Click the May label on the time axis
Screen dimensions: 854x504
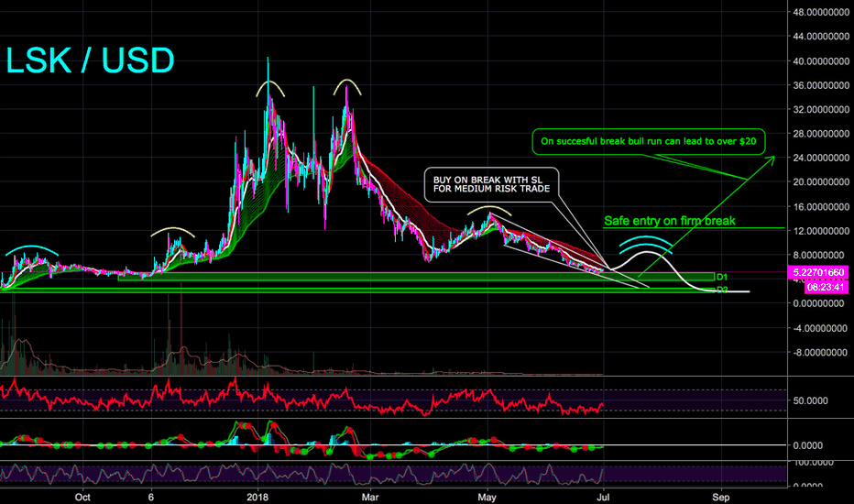[x=487, y=497]
